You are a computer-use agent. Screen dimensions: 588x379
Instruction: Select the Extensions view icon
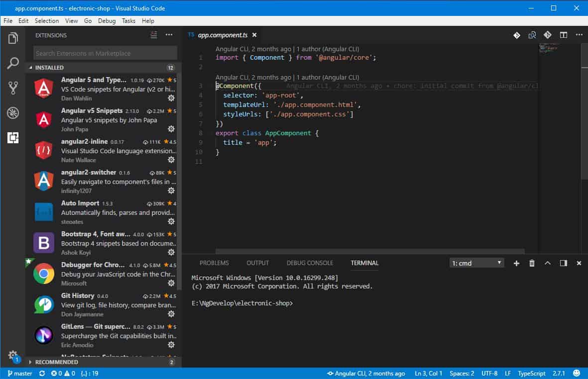tap(13, 137)
